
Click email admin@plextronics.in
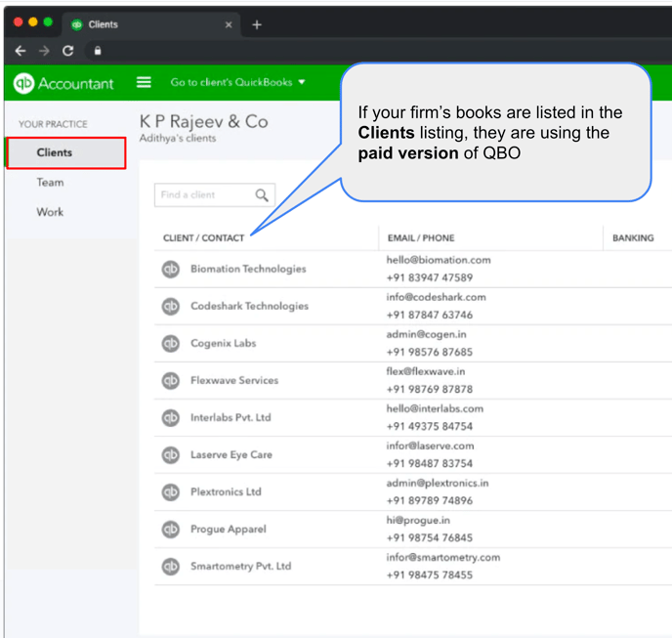(438, 484)
